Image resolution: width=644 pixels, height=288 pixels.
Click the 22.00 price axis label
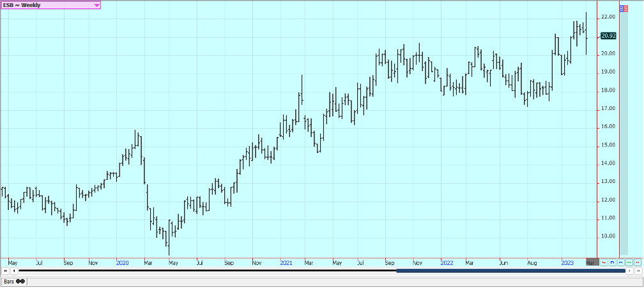[x=608, y=17]
